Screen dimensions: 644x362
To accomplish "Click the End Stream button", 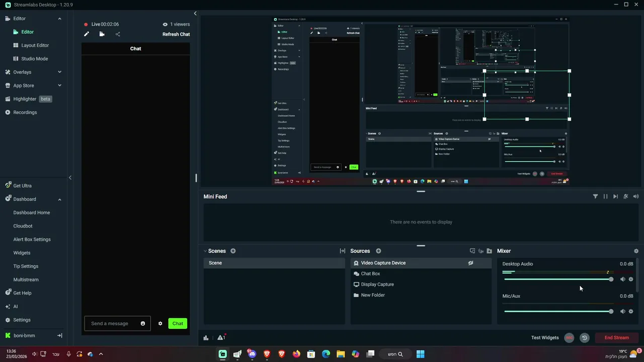I will 616,338.
